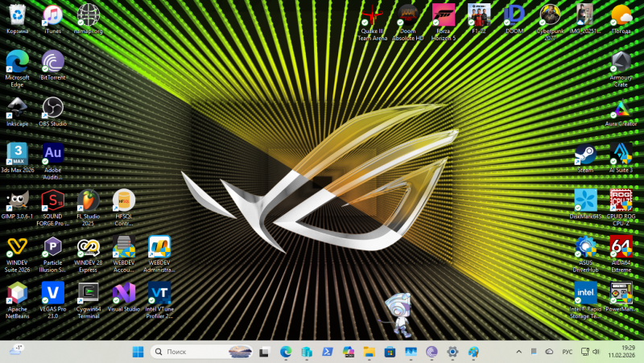Select the Cyberpunk 2077 game icon
644x363 pixels.
pos(550,16)
